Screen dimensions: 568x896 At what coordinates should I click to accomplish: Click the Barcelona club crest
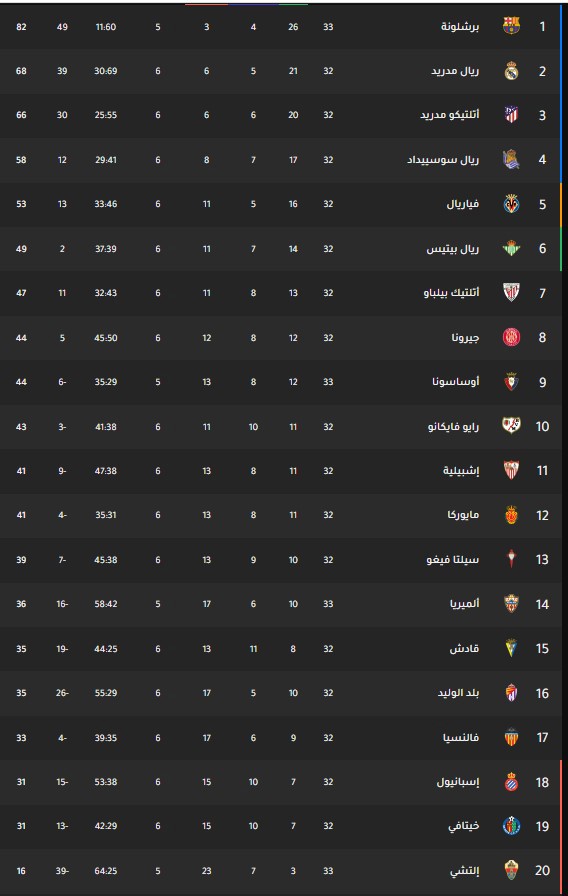[x=511, y=26]
